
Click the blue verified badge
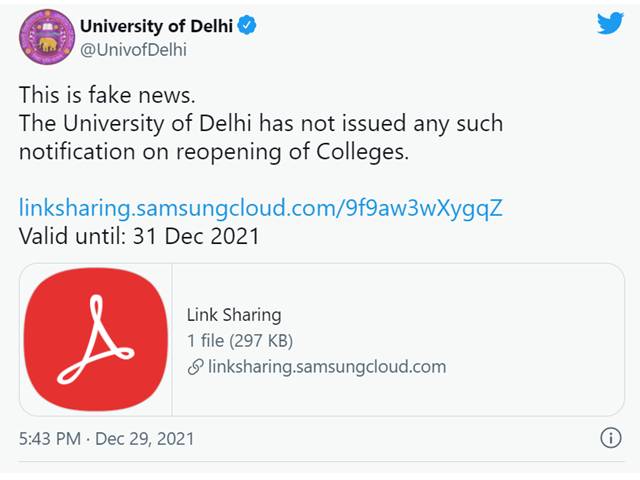pyautogui.click(x=246, y=25)
